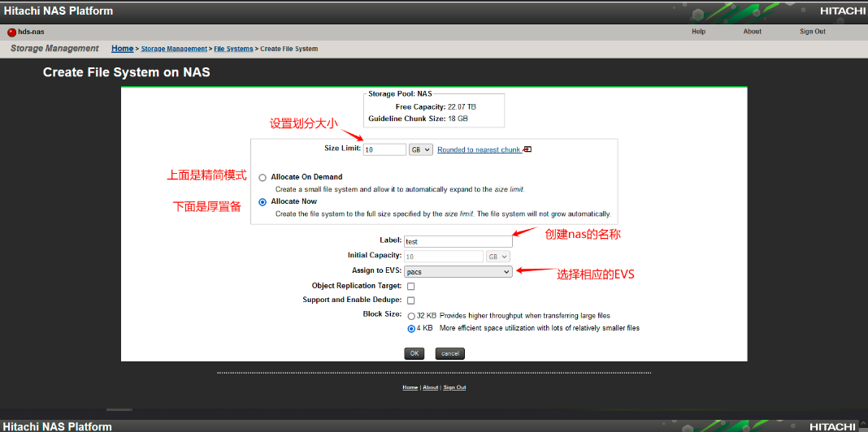Click the Create File System on NAS heading
Screen dimensions: 868x432
pos(126,72)
